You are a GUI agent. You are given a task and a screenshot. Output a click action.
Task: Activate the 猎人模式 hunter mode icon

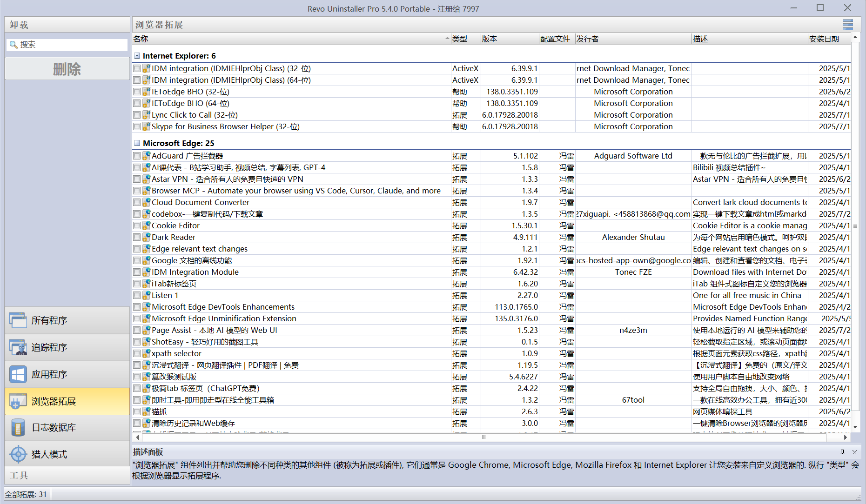(18, 454)
